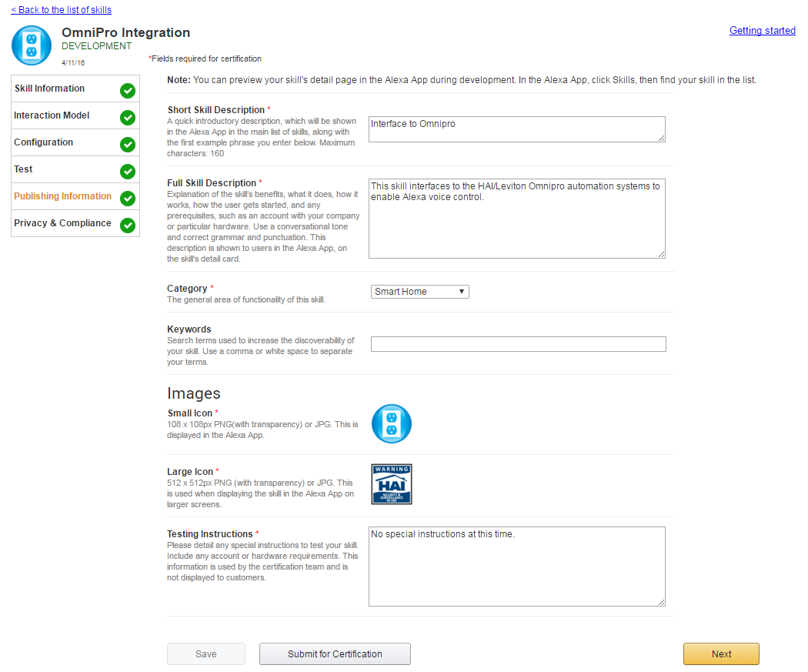Click into the Short Skill Description textbox
Screen dimensions: 808x672
[x=516, y=129]
